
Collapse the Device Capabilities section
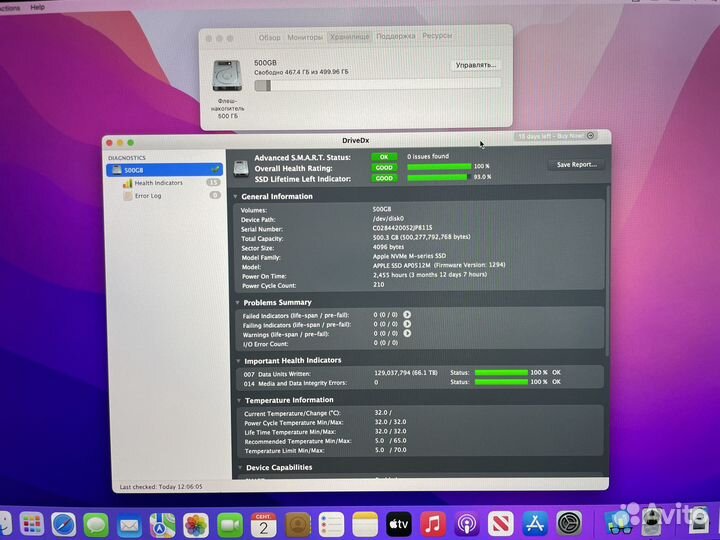pos(240,468)
